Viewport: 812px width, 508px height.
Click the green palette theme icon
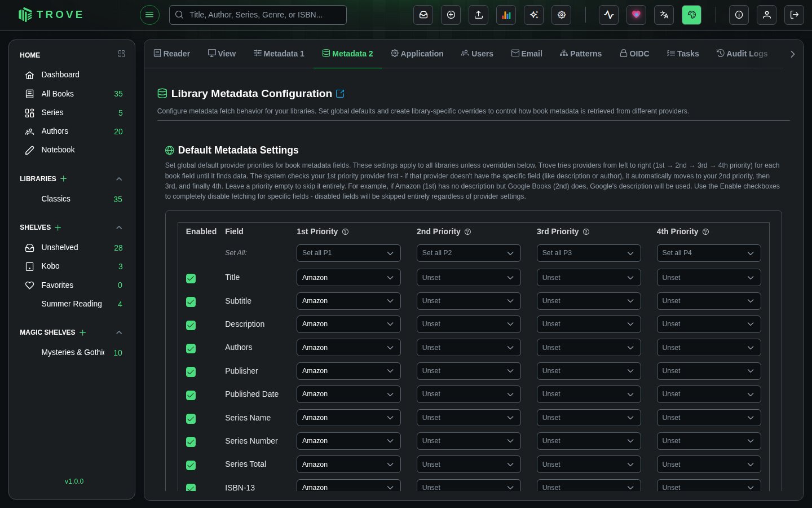tap(692, 15)
